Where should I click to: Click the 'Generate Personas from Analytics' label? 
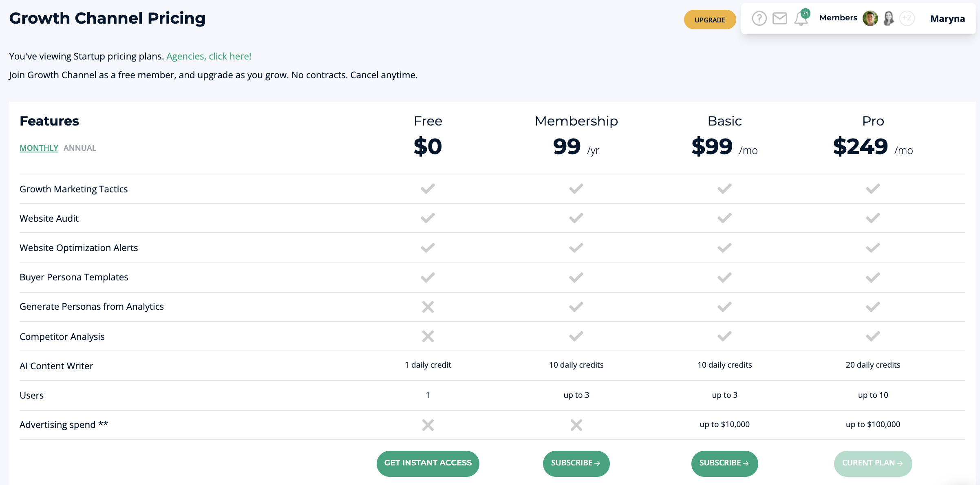(x=92, y=306)
